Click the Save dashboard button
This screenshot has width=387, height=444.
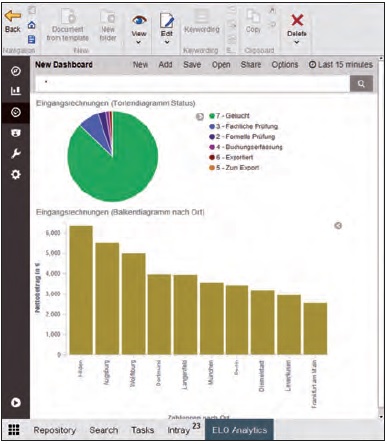tap(192, 65)
